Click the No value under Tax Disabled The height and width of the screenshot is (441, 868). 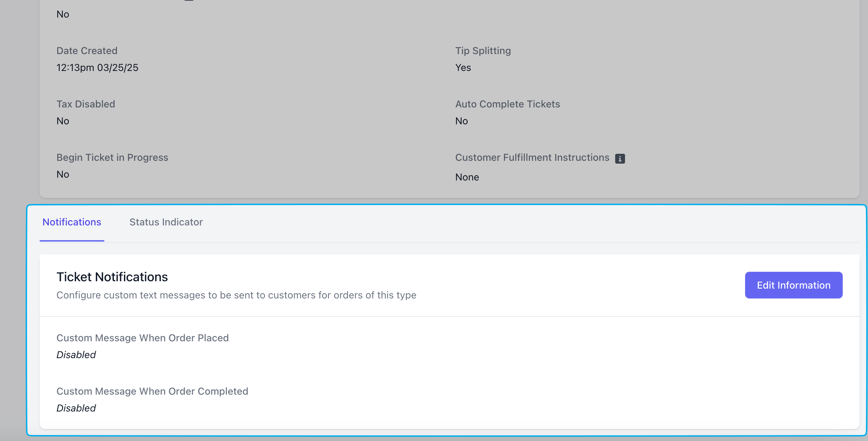(63, 121)
